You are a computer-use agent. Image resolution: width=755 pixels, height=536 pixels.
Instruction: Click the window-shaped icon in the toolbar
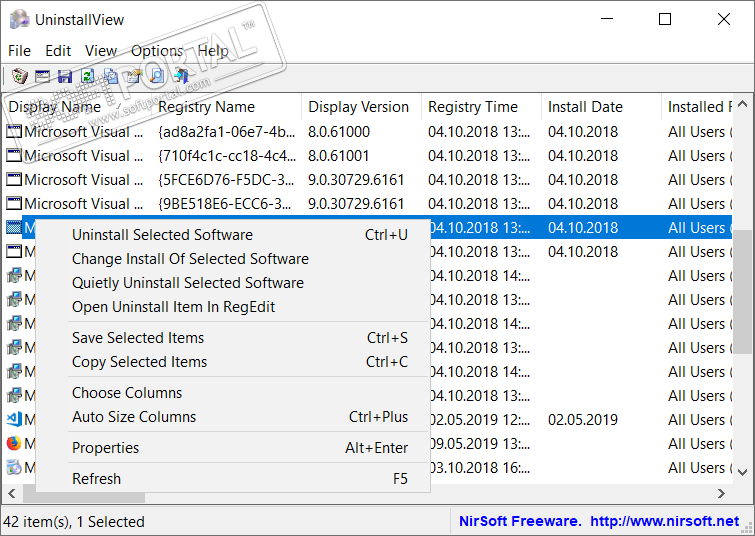[42, 76]
